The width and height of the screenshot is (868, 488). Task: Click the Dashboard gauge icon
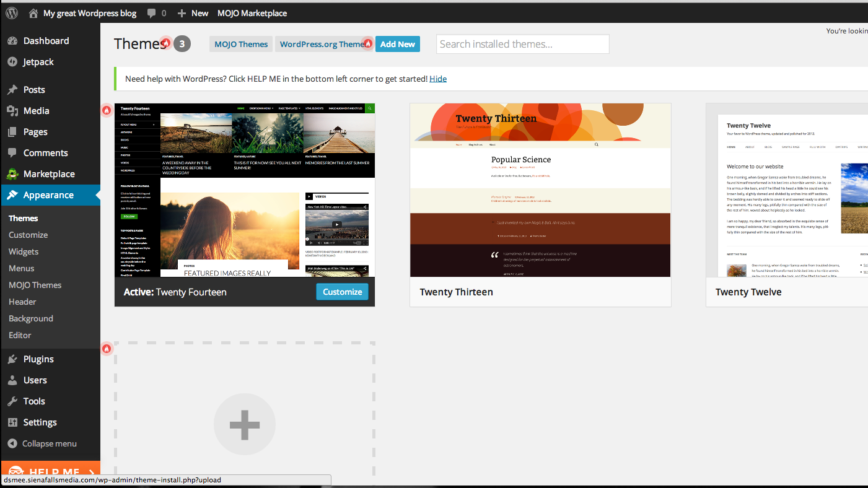coord(12,41)
